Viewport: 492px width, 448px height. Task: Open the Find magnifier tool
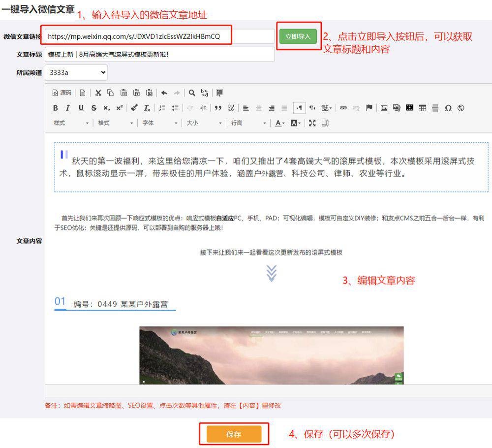point(192,93)
